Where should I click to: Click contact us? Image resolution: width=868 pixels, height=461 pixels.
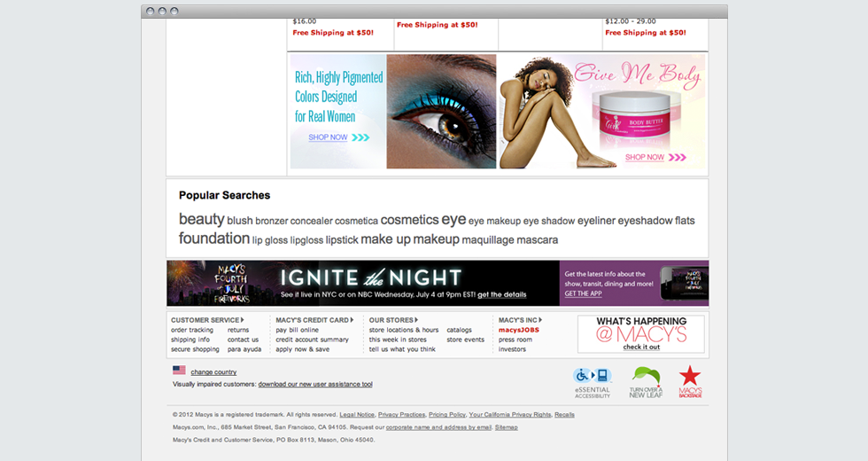coord(243,340)
